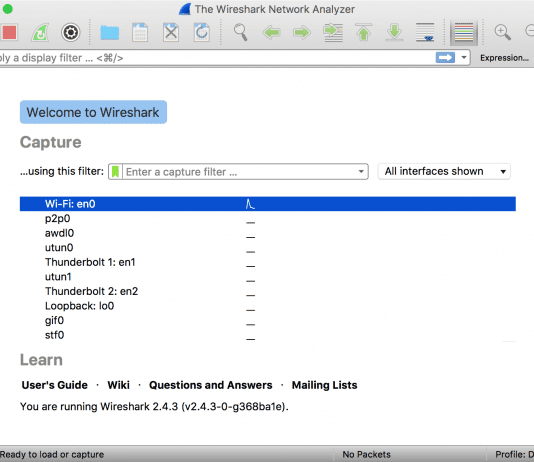Select Thunderbolt 1: en1 interface
This screenshot has width=534, height=462.
pyautogui.click(x=268, y=262)
